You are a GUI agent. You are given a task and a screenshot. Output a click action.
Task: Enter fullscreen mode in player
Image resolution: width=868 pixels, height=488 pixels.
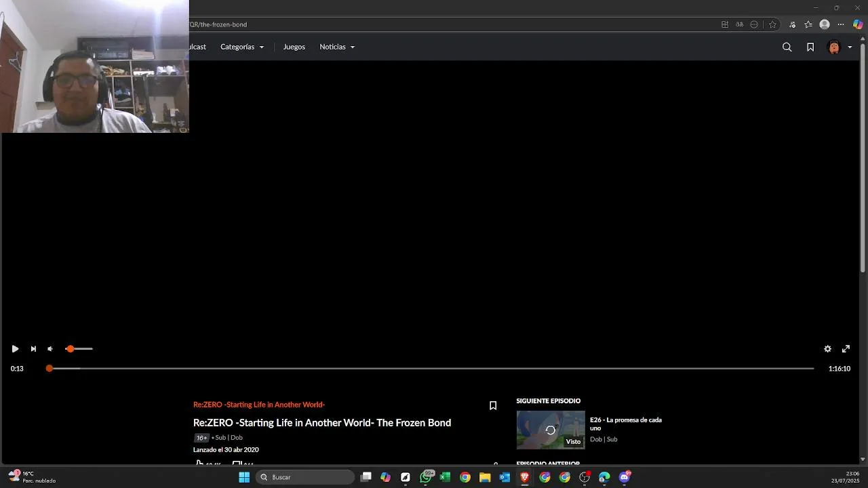pyautogui.click(x=846, y=349)
